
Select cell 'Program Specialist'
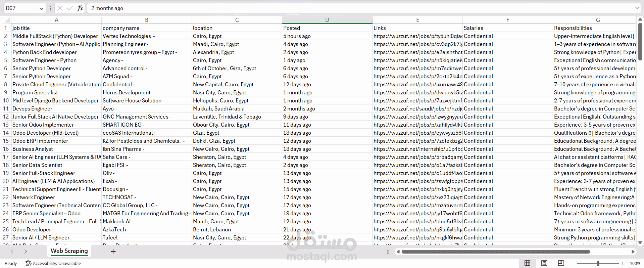(56, 92)
